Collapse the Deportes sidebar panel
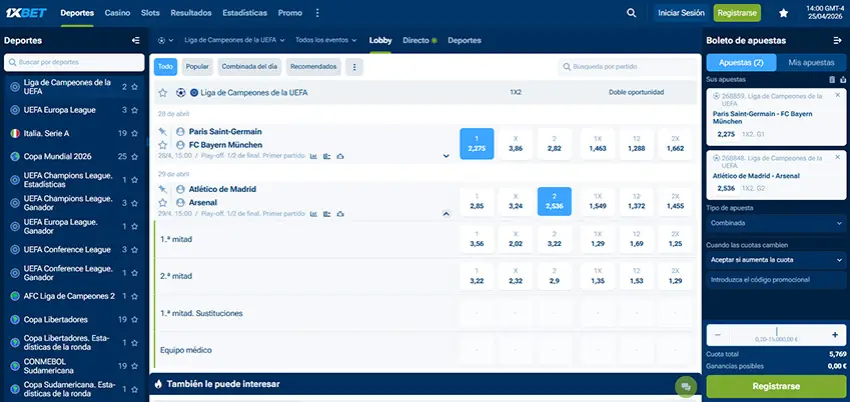 click(x=136, y=41)
